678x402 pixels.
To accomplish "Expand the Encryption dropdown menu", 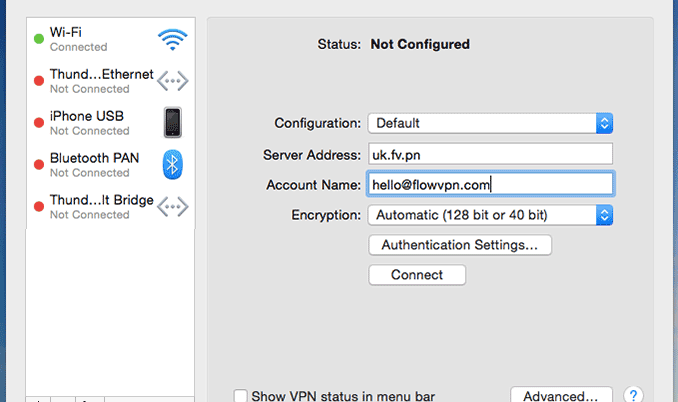I will point(489,215).
